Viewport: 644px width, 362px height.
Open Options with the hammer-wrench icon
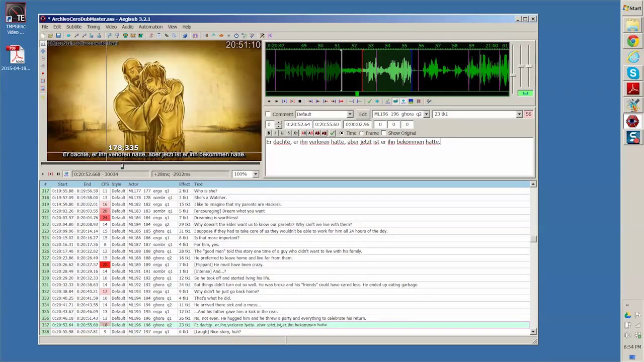[262, 35]
